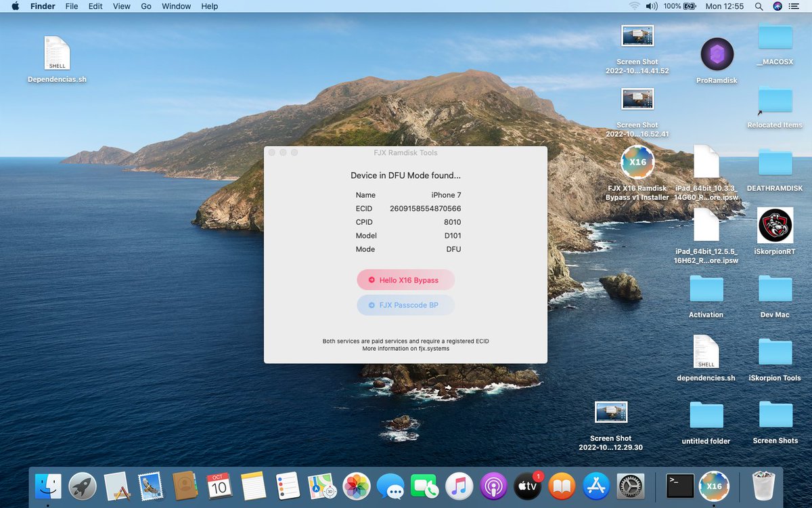Click the device name iPhone 7
The height and width of the screenshot is (508, 812).
point(447,195)
